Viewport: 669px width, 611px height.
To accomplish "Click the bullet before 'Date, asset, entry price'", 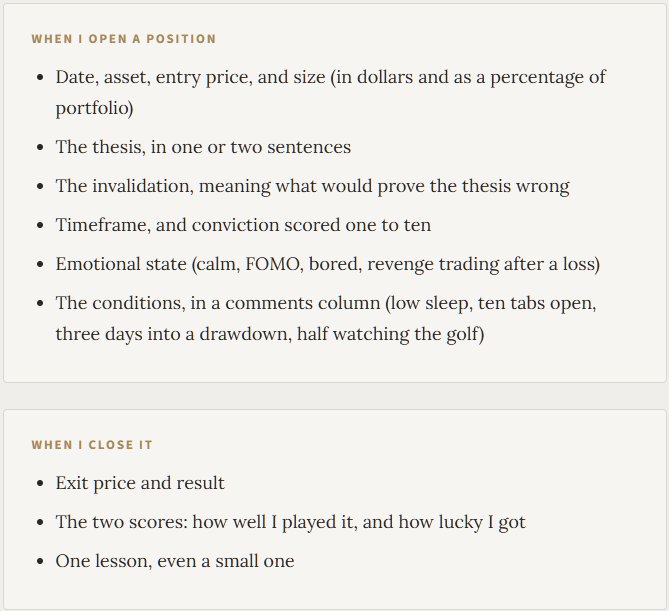I will point(41,78).
